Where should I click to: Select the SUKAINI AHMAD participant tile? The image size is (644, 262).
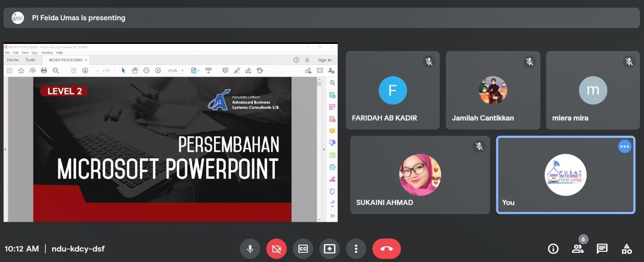pyautogui.click(x=420, y=175)
